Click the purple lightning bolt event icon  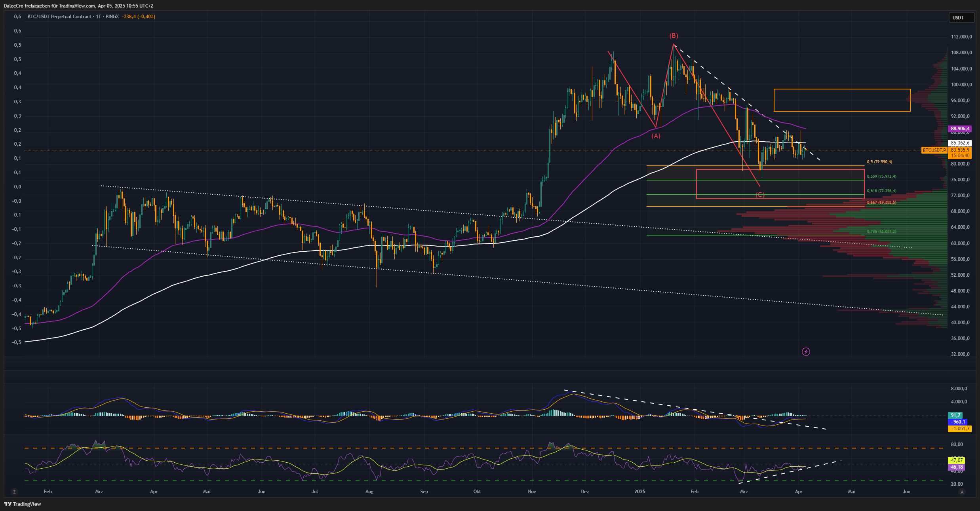click(x=806, y=351)
